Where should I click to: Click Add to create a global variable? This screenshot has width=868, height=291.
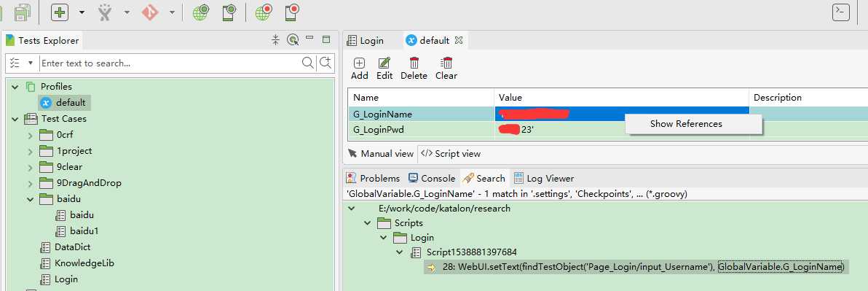click(359, 69)
